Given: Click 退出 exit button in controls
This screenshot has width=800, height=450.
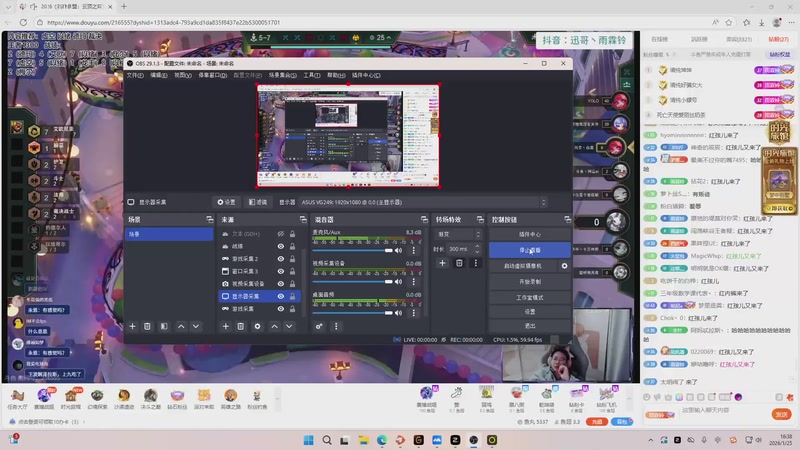Looking at the screenshot, I should click(x=530, y=326).
